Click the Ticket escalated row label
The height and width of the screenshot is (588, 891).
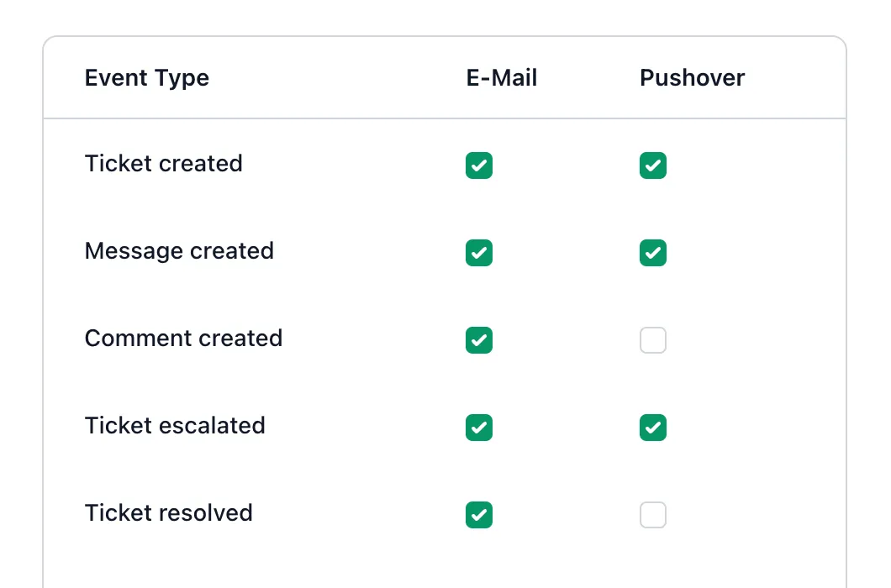coord(175,426)
